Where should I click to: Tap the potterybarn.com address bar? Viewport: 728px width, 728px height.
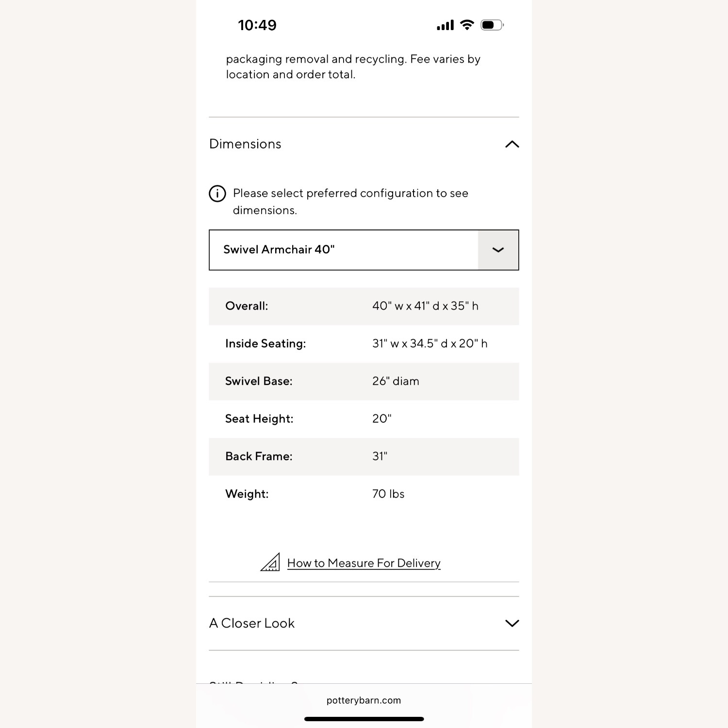[364, 700]
